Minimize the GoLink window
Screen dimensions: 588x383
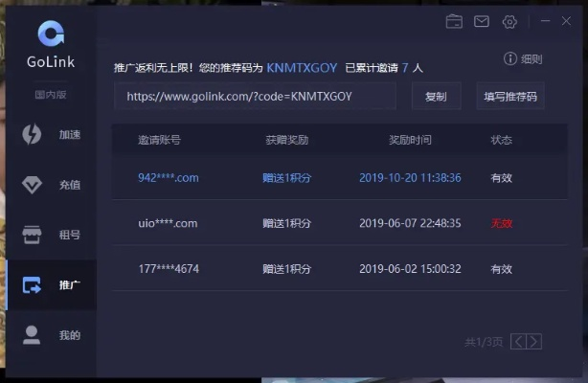point(545,21)
